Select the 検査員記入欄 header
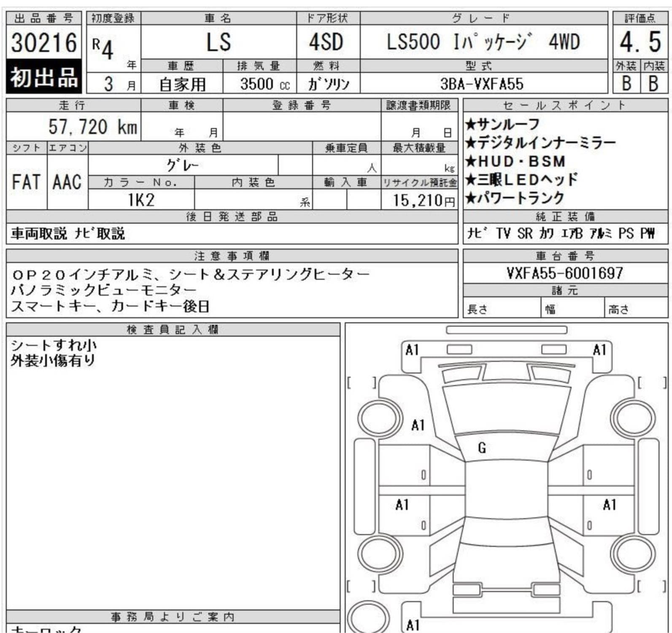Screen dimensions: 672x633 pos(173,330)
